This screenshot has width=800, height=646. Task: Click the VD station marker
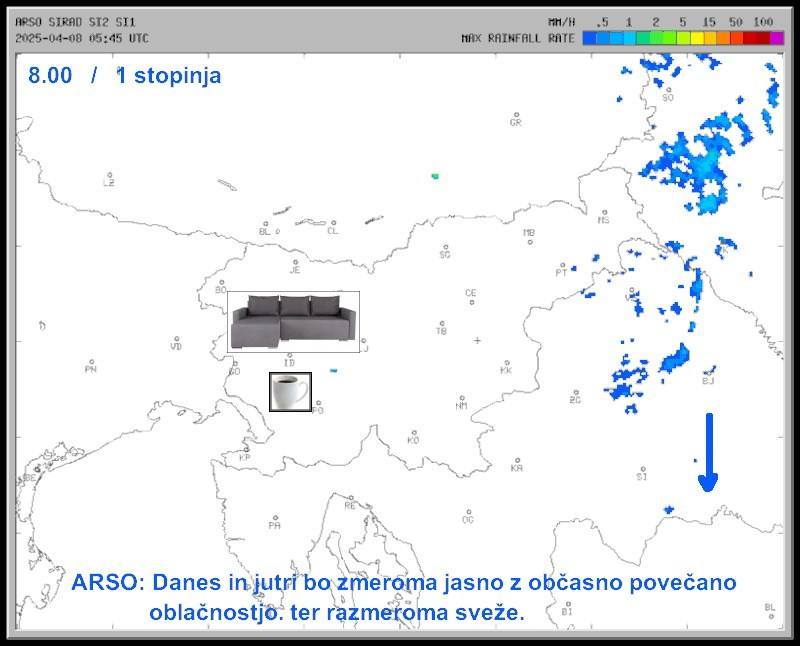click(x=176, y=340)
